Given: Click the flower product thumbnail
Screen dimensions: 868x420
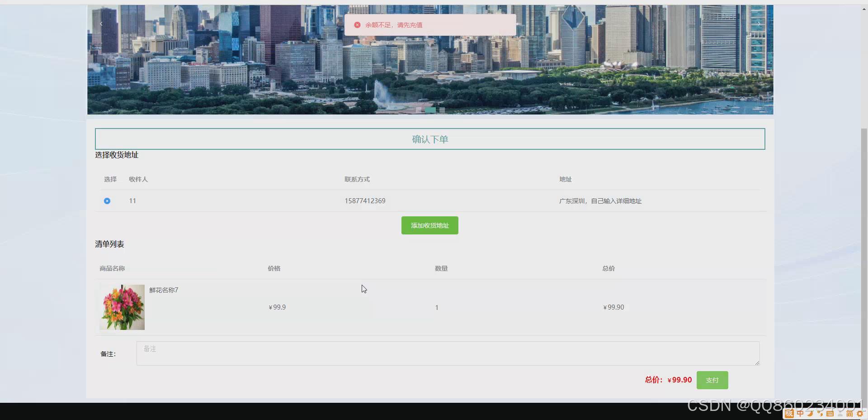Looking at the screenshot, I should 122,307.
